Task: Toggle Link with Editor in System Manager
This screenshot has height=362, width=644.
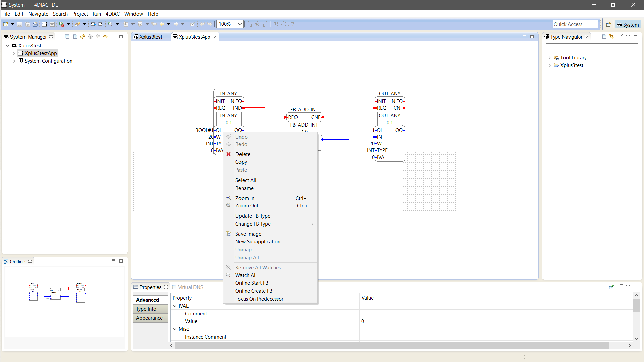Action: point(83,36)
